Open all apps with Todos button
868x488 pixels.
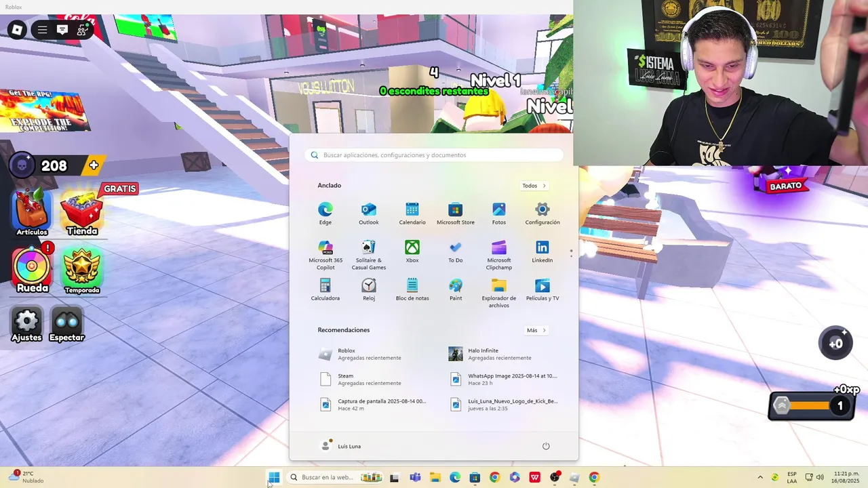534,186
